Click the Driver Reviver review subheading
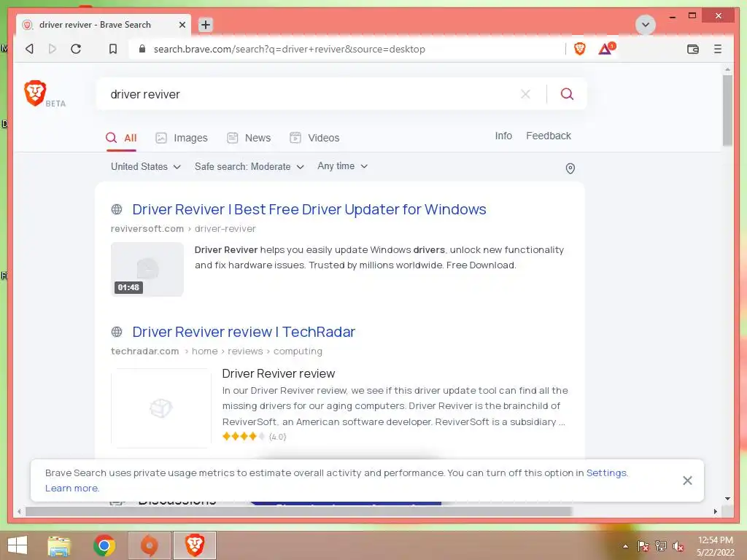The image size is (747, 560). (x=278, y=373)
